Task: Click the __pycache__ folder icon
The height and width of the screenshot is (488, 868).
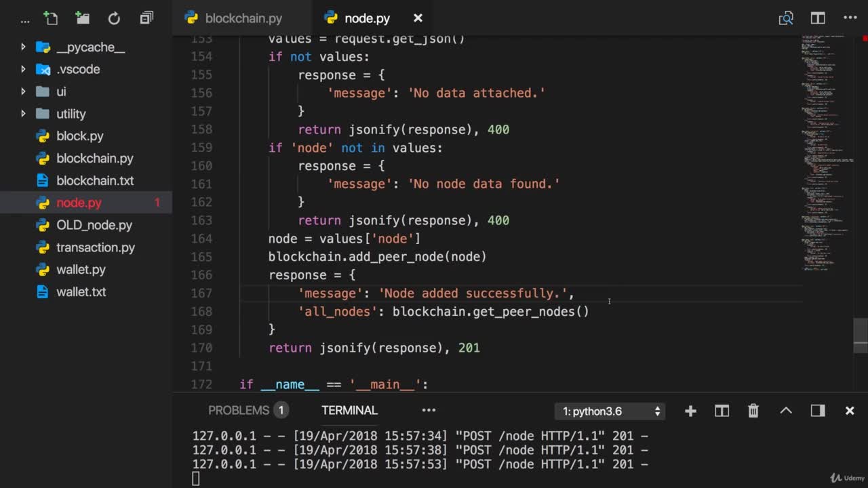Action: click(x=43, y=47)
